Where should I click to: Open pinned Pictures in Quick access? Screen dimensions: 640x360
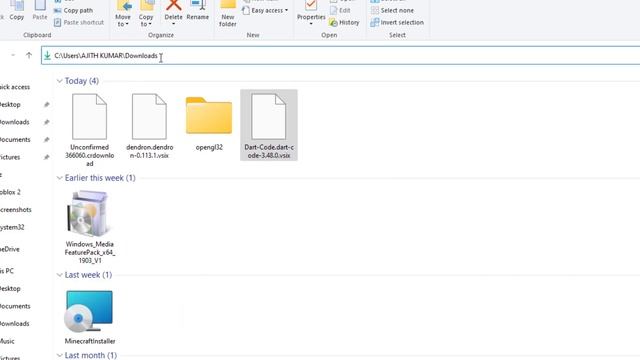pos(10,157)
